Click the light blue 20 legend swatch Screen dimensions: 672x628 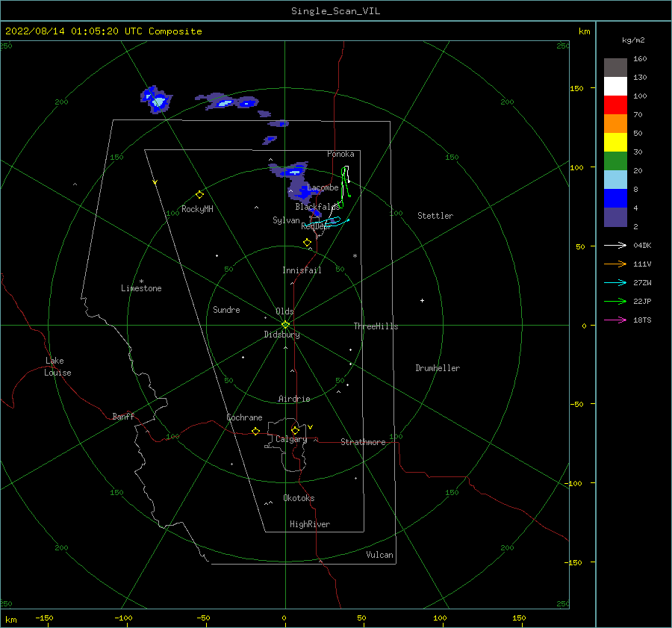tap(615, 180)
